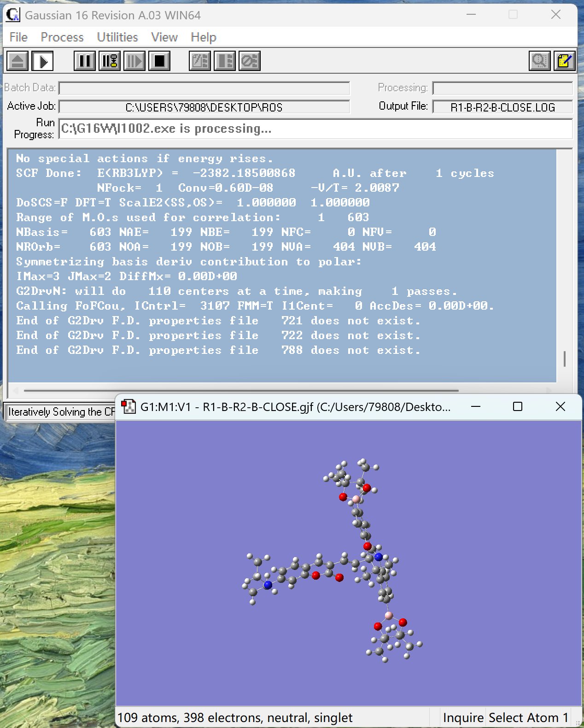This screenshot has width=584, height=728.
Task: Click the Start job play icon
Action: (43, 61)
